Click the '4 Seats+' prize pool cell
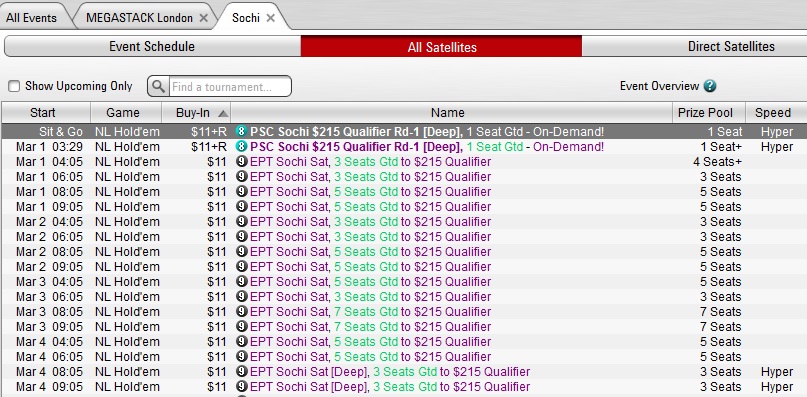Viewport: 807px width, 397px height. pos(717,162)
